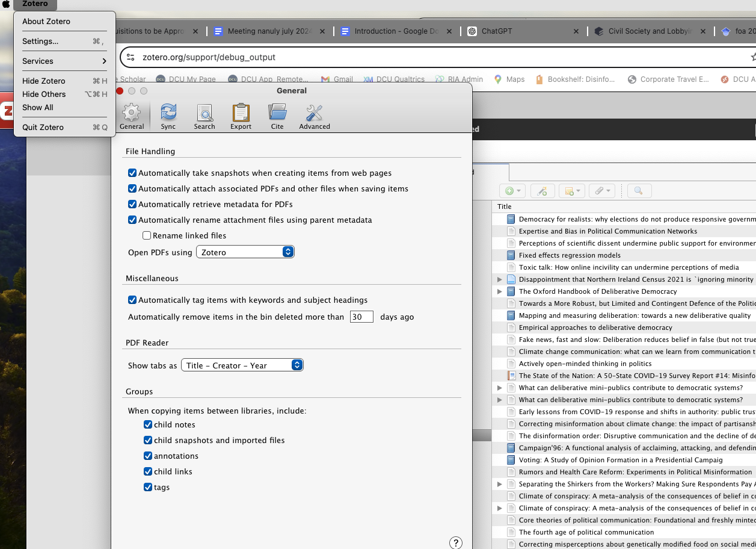Expand second Climate of conspiracy row
The image size is (756, 549).
(x=499, y=508)
